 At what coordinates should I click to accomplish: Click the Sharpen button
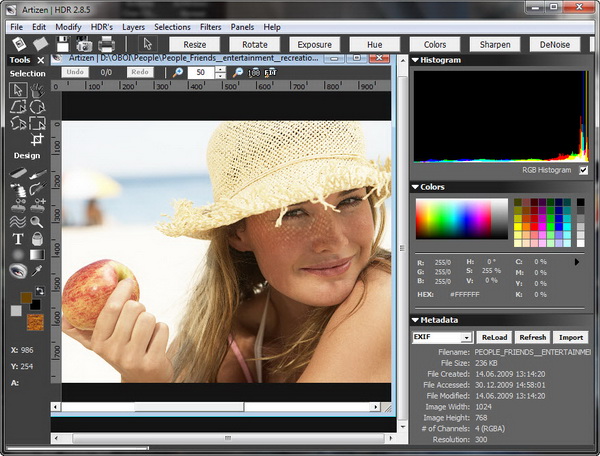tap(495, 45)
